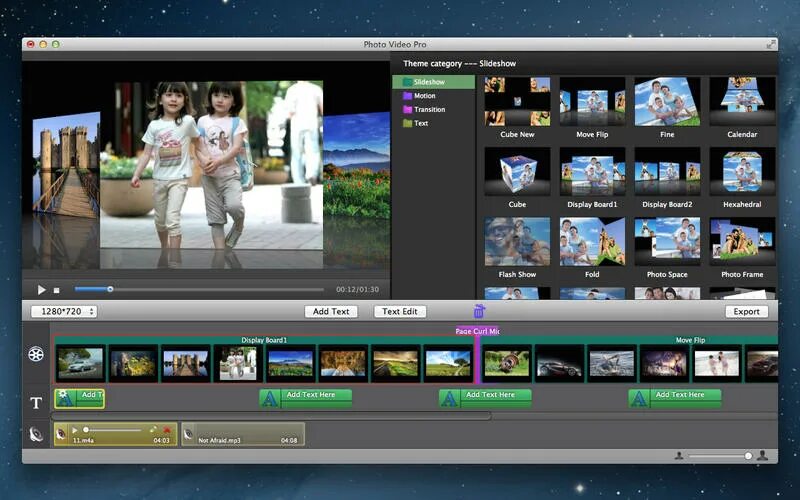
Task: Select the second Add Text Here clip
Action: click(x=306, y=398)
